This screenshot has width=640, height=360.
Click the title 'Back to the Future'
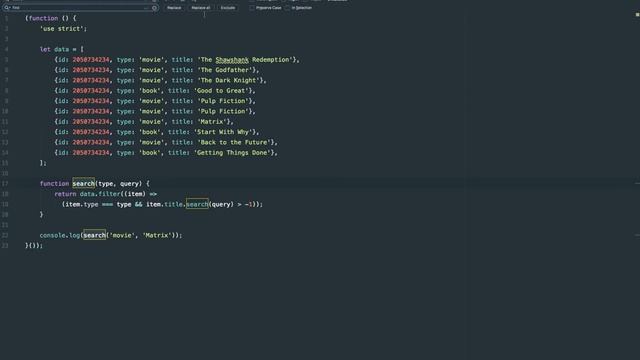click(234, 142)
